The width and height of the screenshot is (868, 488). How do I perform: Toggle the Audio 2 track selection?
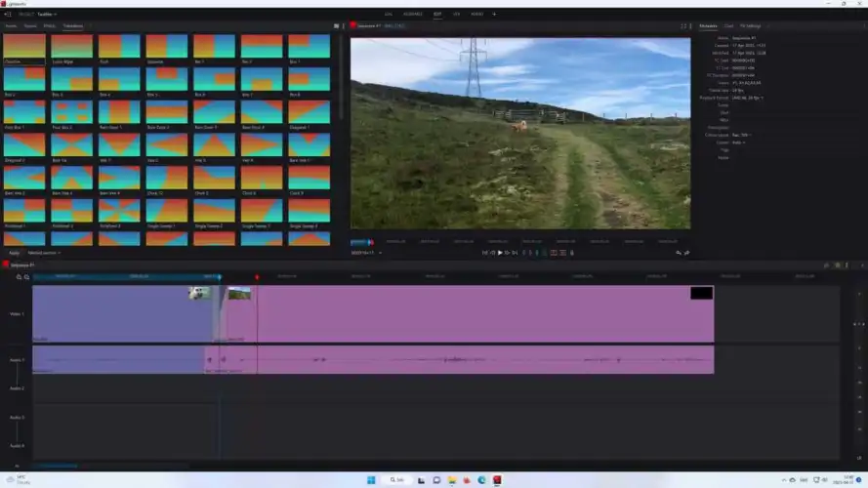(17, 387)
